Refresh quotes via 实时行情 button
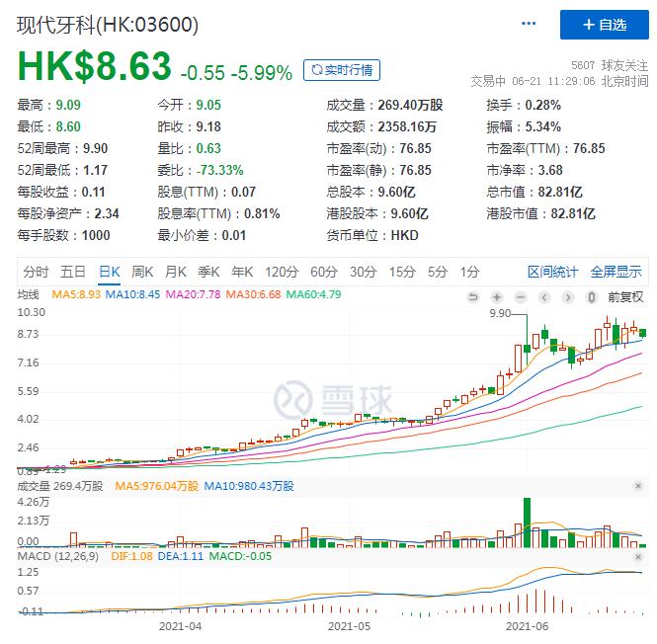This screenshot has height=644, width=657. click(342, 70)
